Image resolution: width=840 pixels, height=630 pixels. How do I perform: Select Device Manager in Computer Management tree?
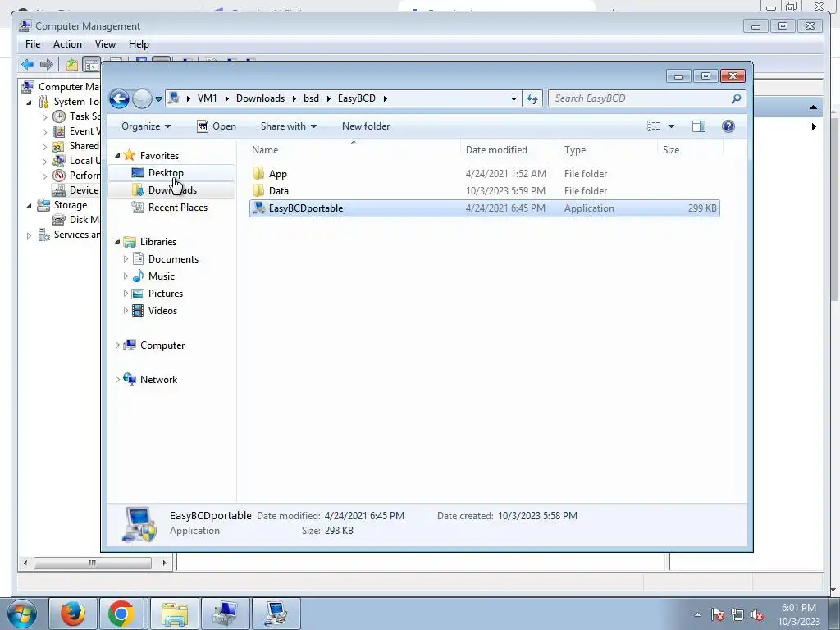(x=75, y=190)
